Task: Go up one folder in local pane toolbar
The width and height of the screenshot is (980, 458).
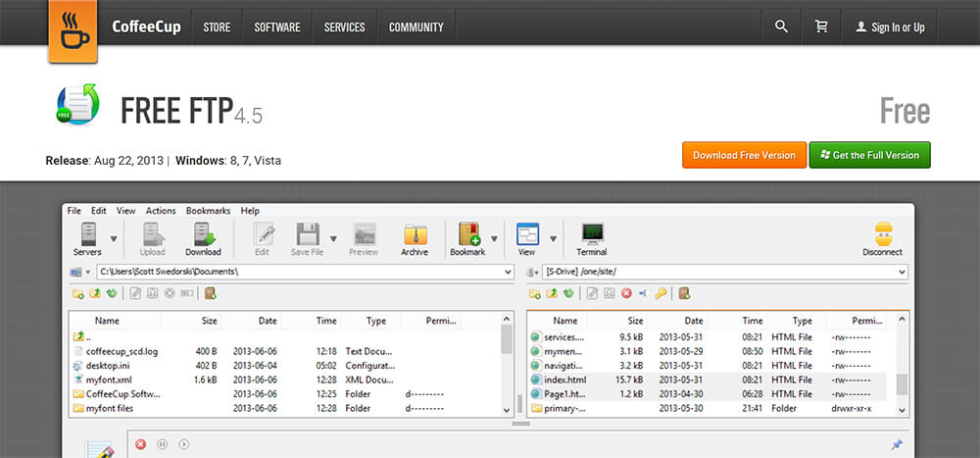Action: click(95, 293)
